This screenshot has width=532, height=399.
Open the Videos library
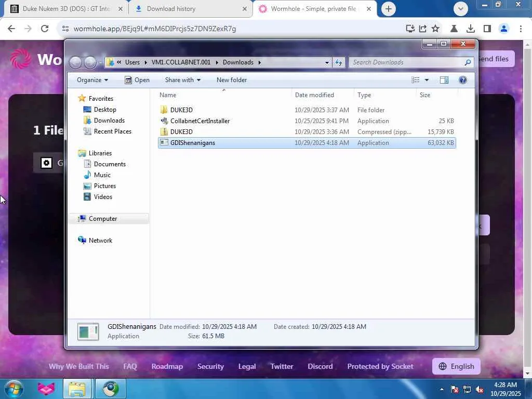click(103, 197)
